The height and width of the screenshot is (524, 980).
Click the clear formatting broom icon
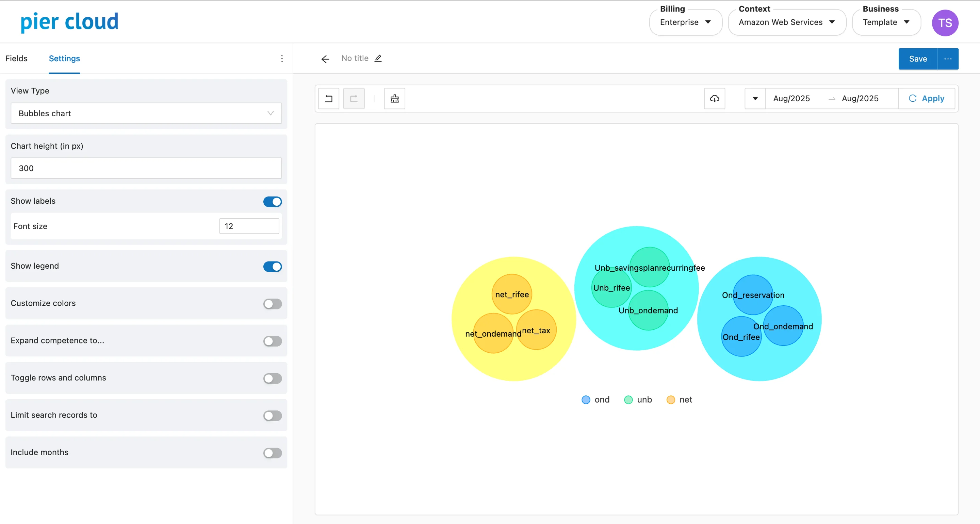point(394,99)
